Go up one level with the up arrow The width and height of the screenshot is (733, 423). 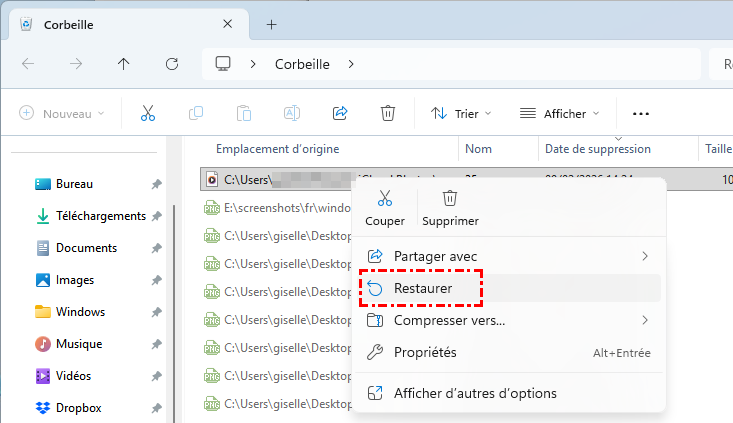click(x=123, y=63)
